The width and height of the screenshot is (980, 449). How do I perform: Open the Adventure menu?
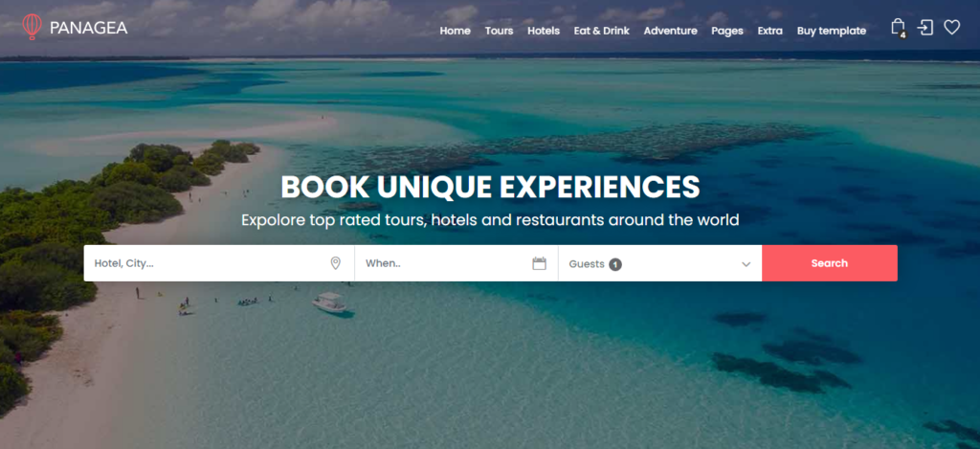pos(670,31)
